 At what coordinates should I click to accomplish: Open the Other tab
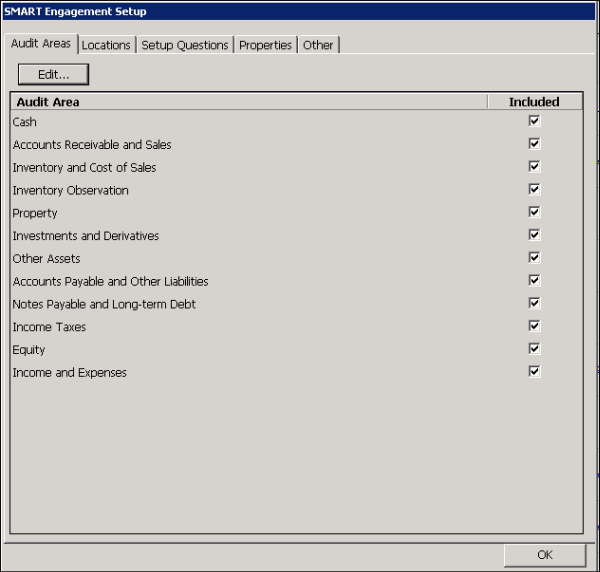point(318,45)
